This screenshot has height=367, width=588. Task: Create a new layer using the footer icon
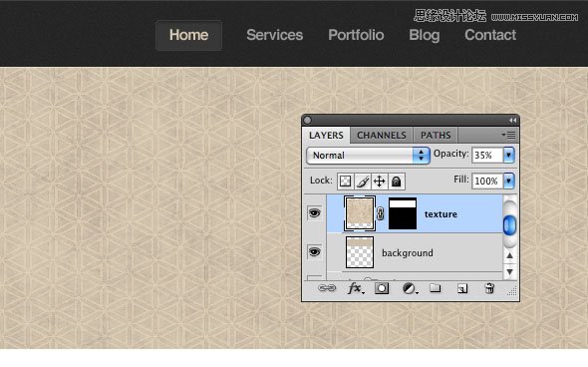point(462,288)
